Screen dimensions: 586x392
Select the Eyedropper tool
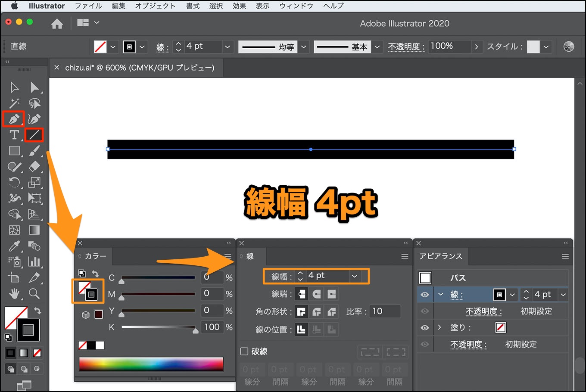[x=14, y=246]
